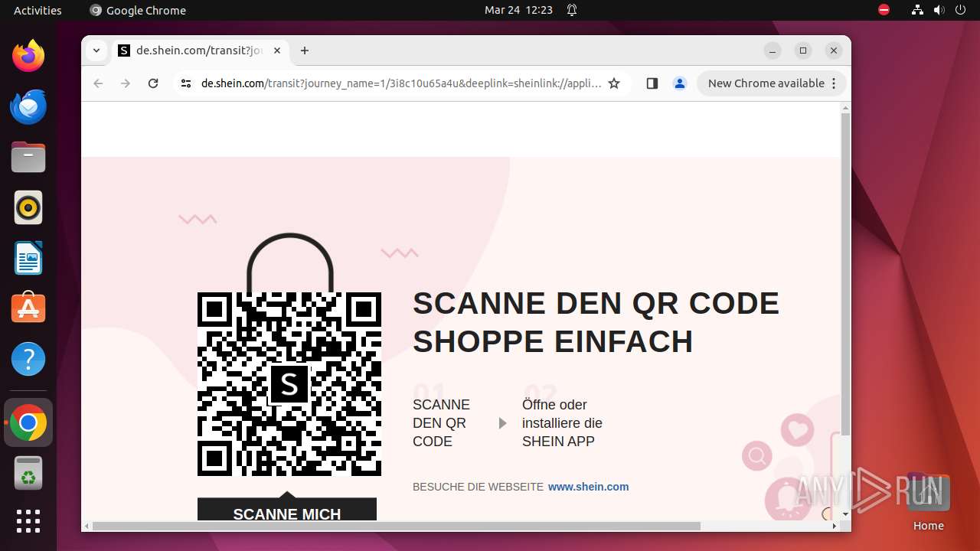The height and width of the screenshot is (551, 980).
Task: Open a new tab
Action: point(305,51)
